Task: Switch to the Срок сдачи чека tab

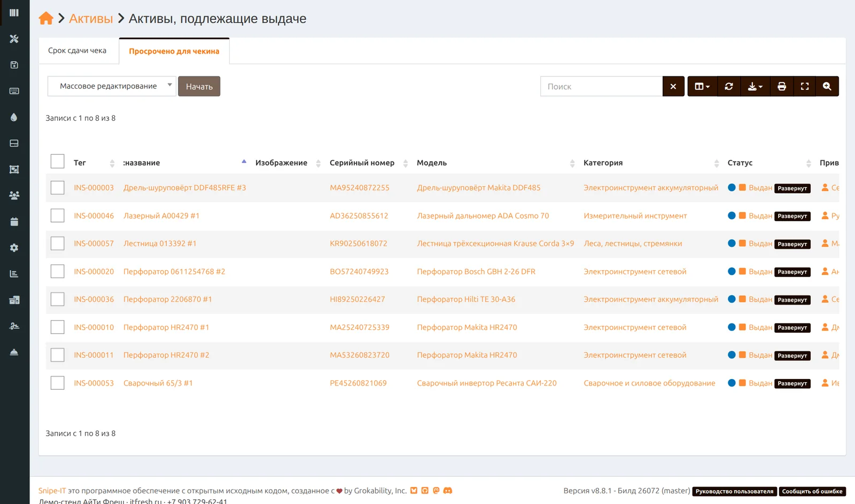Action: [77, 51]
